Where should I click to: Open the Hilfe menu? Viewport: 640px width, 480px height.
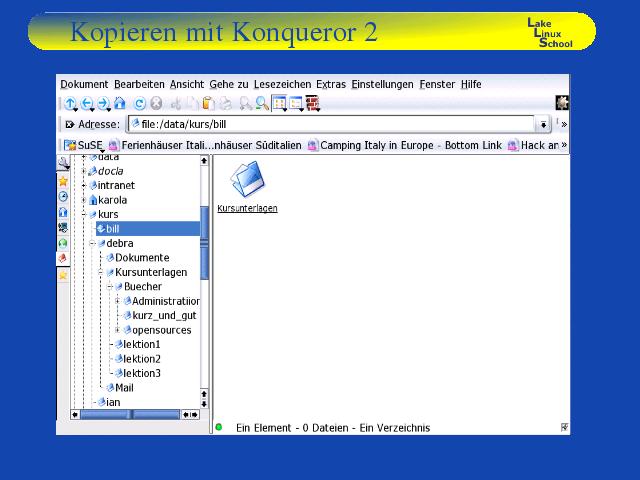(x=471, y=84)
